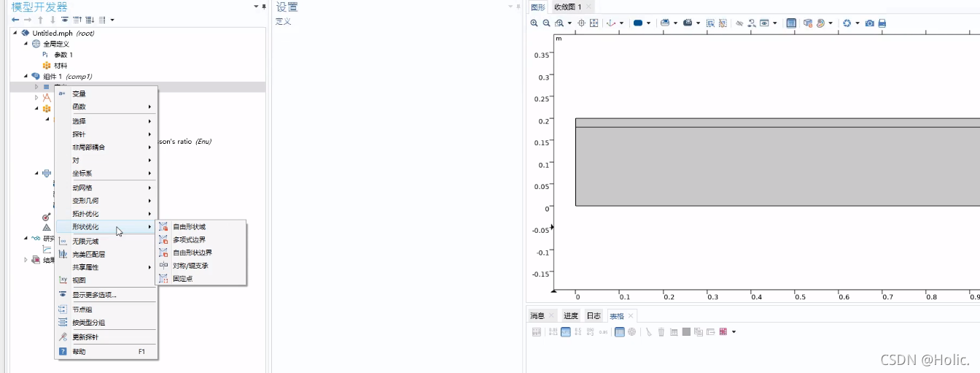Viewport: 980px width, 373px height.
Task: Click the hide-objects eye icon in graphics toolbar
Action: [x=739, y=23]
